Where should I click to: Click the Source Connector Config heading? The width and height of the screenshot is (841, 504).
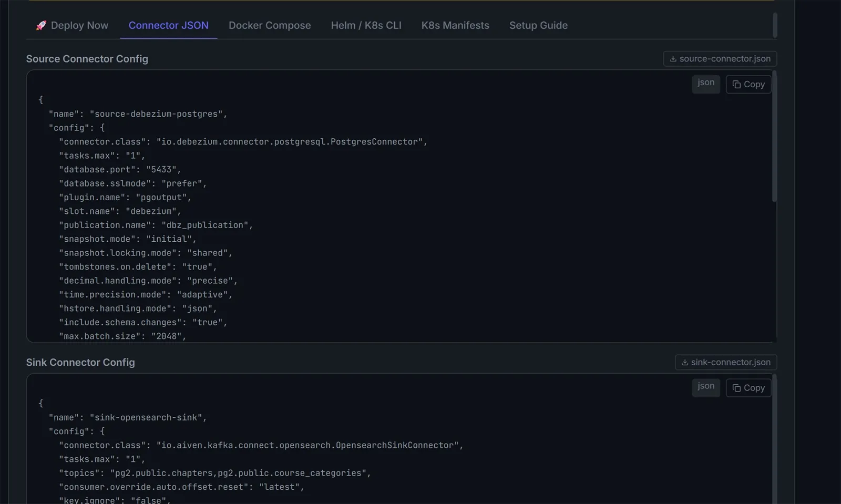[87, 59]
